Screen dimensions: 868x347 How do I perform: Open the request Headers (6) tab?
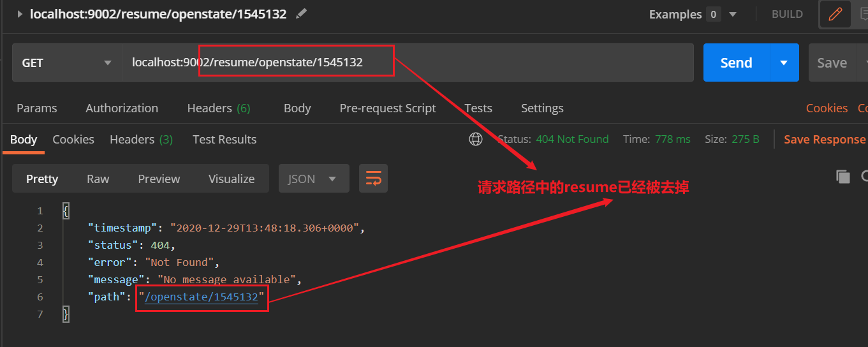219,108
